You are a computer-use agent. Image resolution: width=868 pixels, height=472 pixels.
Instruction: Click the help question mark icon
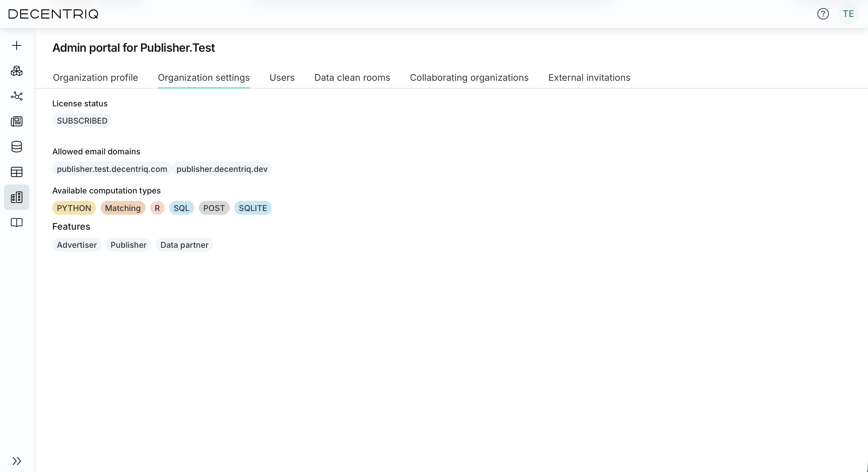tap(823, 14)
